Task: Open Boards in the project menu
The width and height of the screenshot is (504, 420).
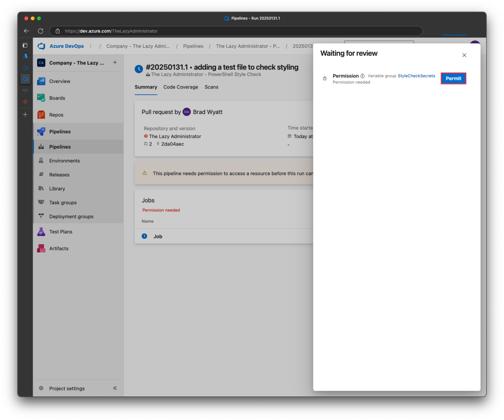Action: 78,98
